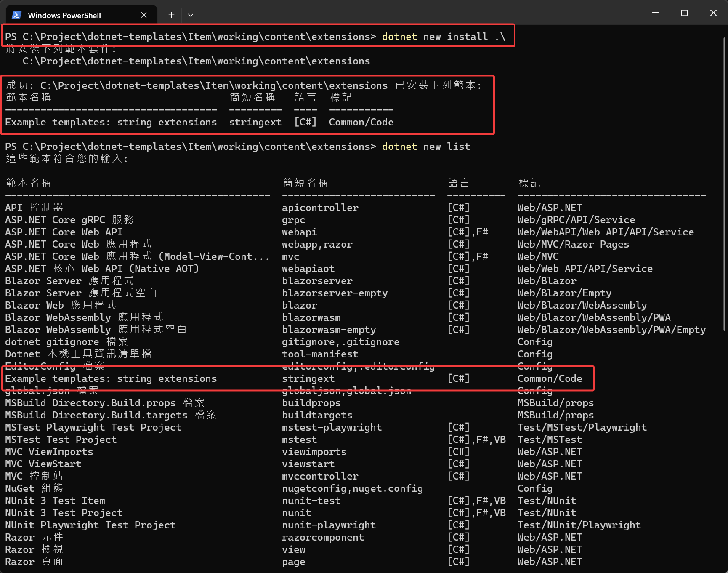
Task: Click 'viewimports' short name
Action: 314,452
